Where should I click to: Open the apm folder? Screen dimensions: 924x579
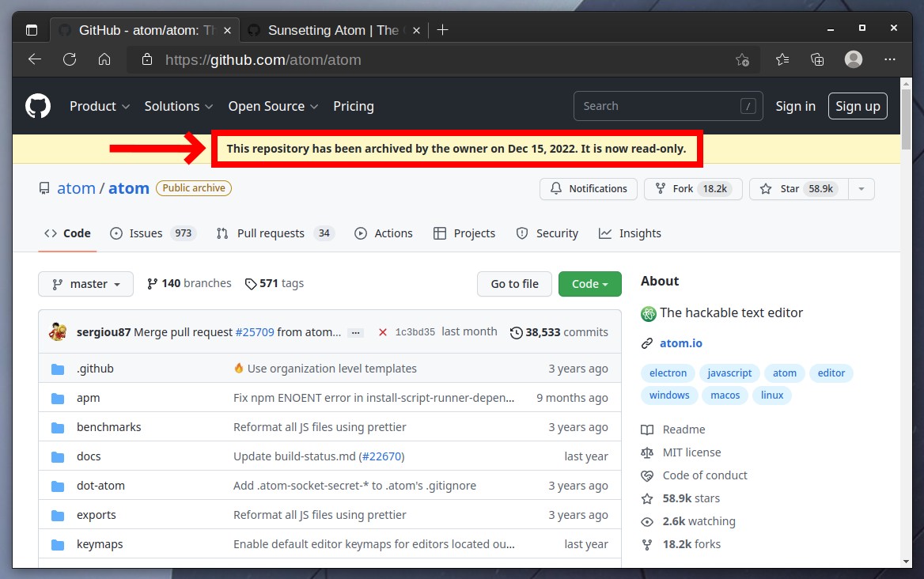[x=89, y=398]
